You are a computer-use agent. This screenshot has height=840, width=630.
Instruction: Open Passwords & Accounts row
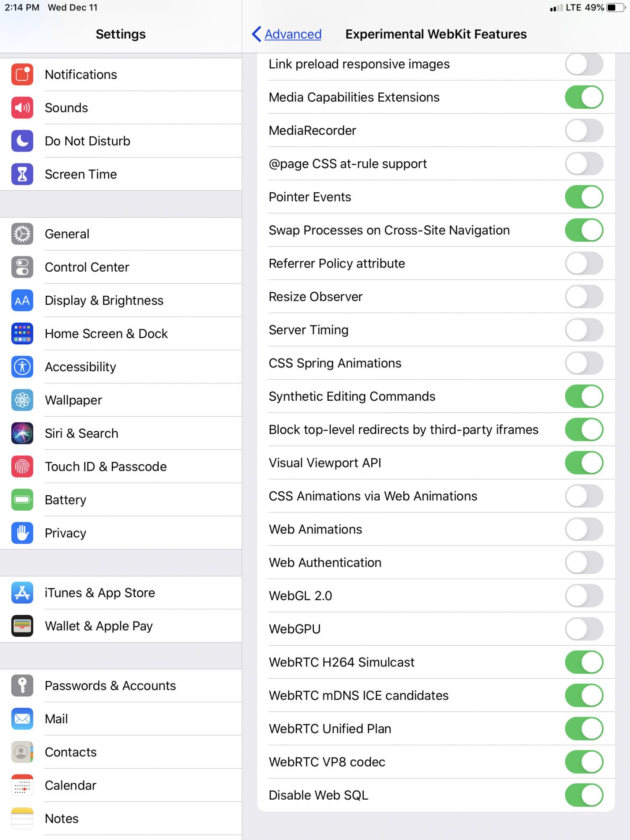(121, 685)
